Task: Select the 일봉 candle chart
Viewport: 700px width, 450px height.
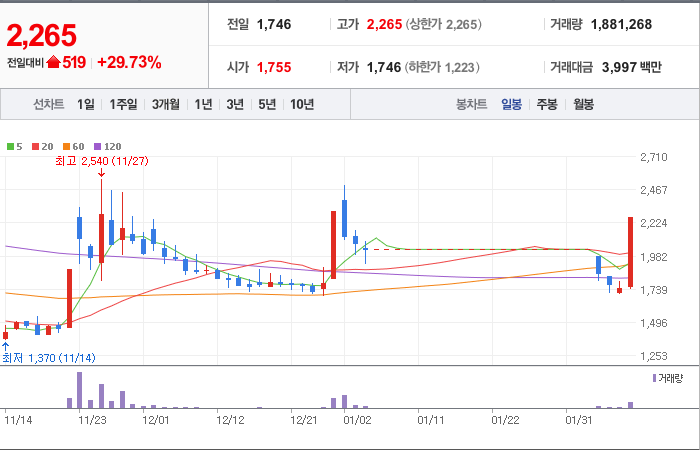Action: pyautogui.click(x=512, y=104)
